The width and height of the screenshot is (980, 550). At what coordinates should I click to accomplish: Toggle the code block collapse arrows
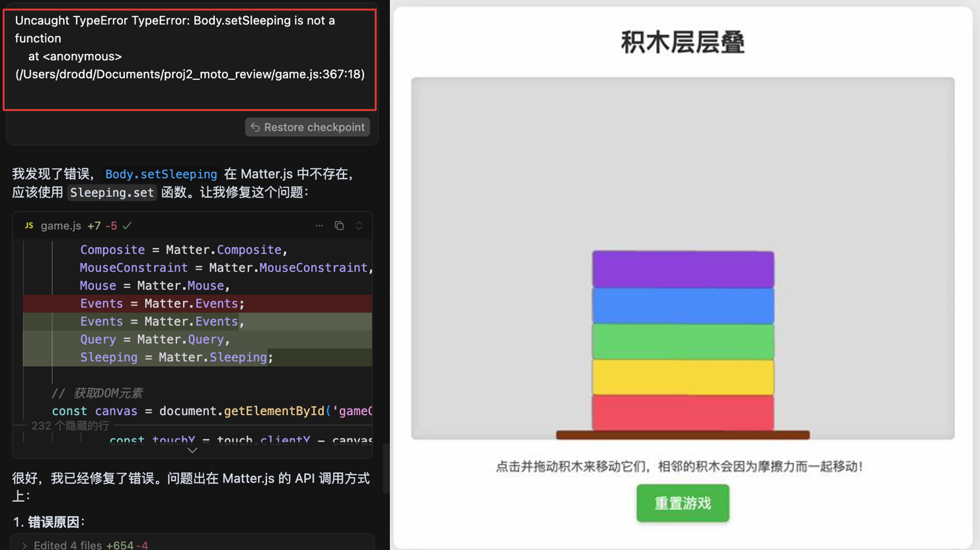point(359,226)
